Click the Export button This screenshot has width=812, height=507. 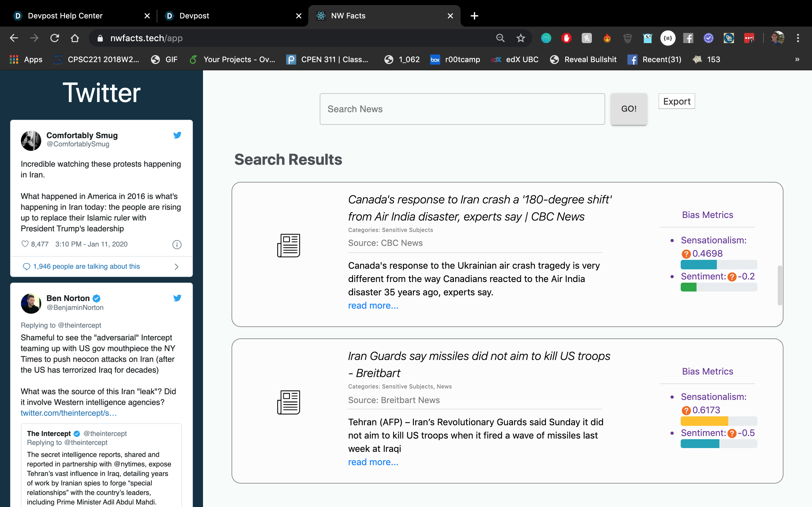pyautogui.click(x=677, y=101)
